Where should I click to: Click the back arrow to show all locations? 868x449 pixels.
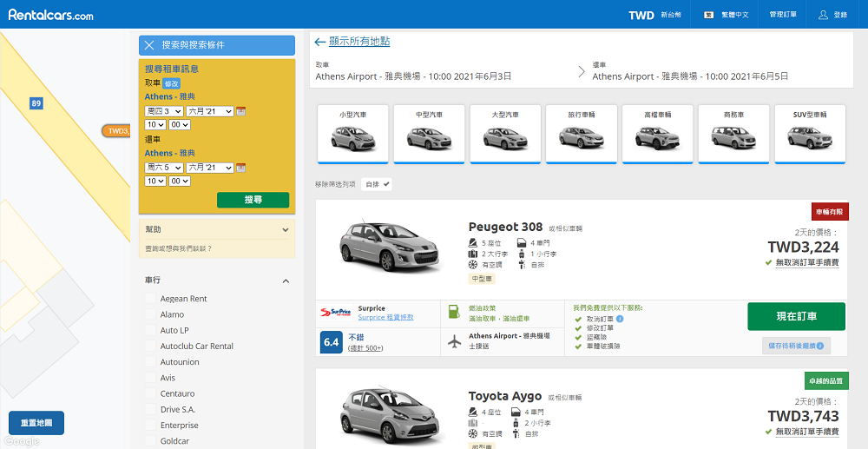point(319,42)
